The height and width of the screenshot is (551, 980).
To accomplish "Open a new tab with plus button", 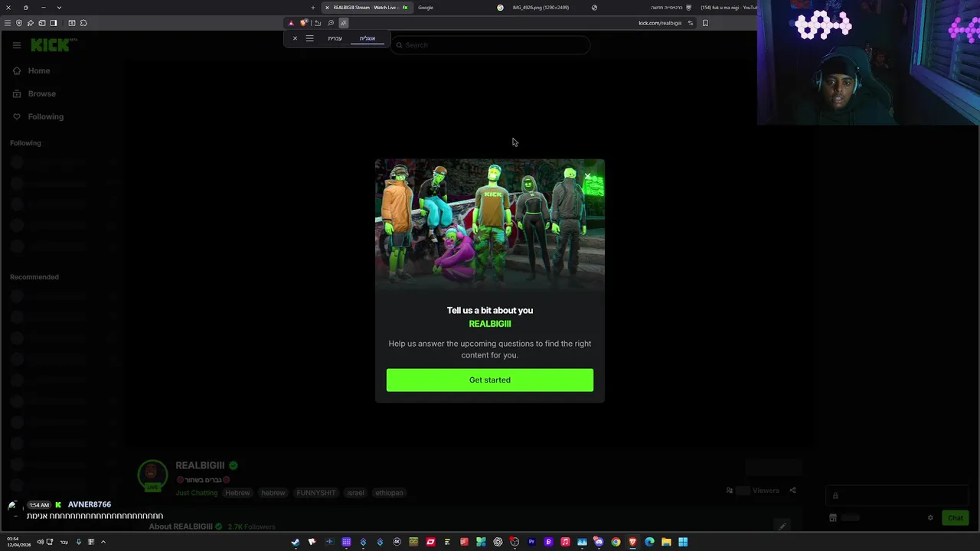I will pyautogui.click(x=312, y=8).
